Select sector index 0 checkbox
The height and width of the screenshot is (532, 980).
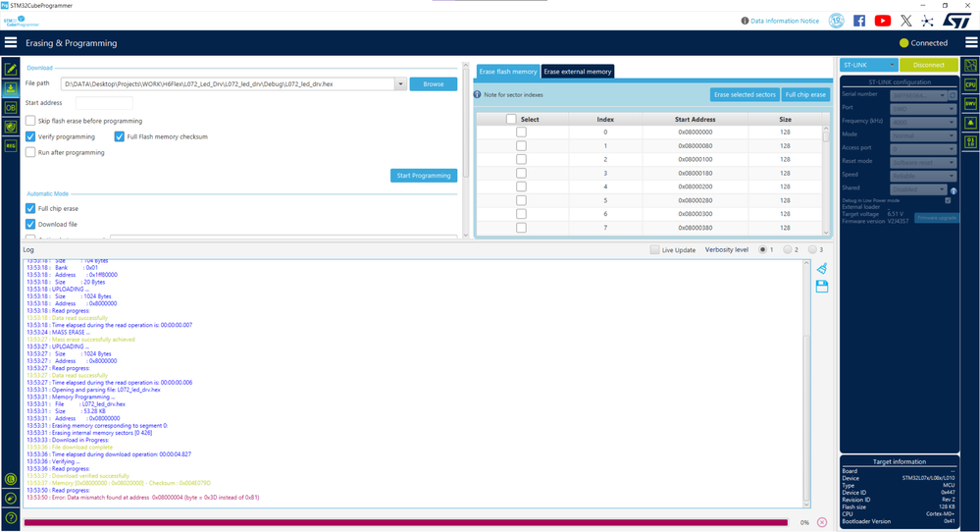(x=521, y=132)
